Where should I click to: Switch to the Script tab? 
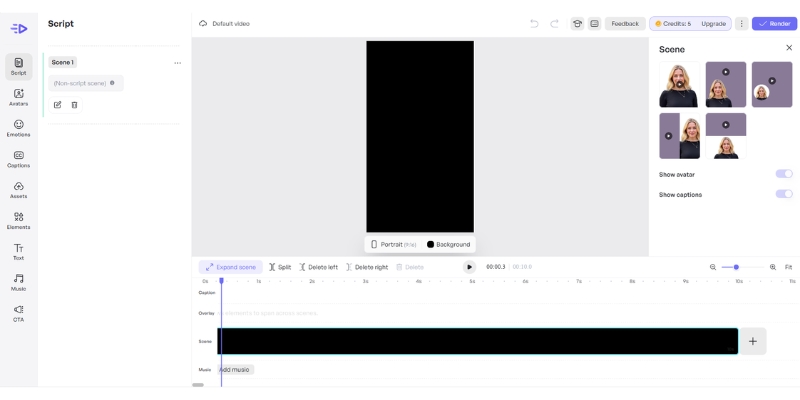click(18, 66)
